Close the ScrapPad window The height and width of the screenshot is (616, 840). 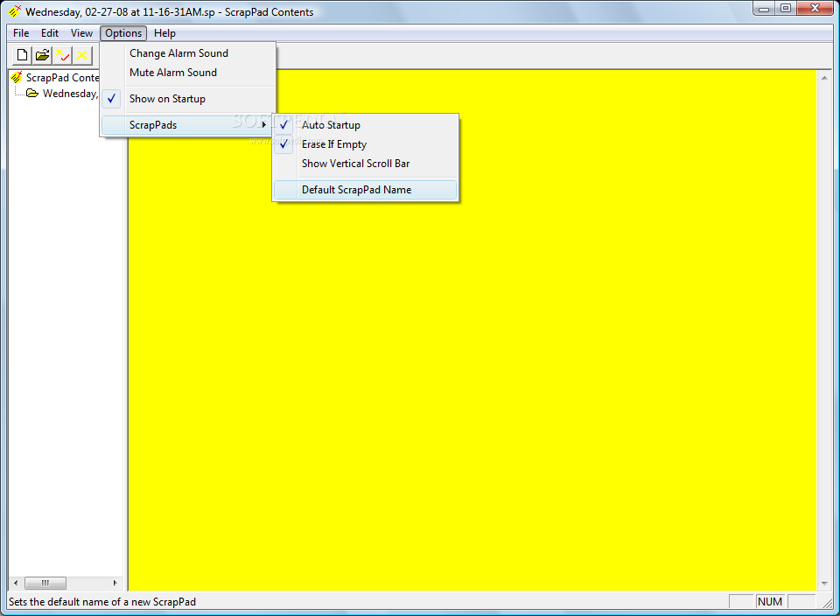point(815,9)
